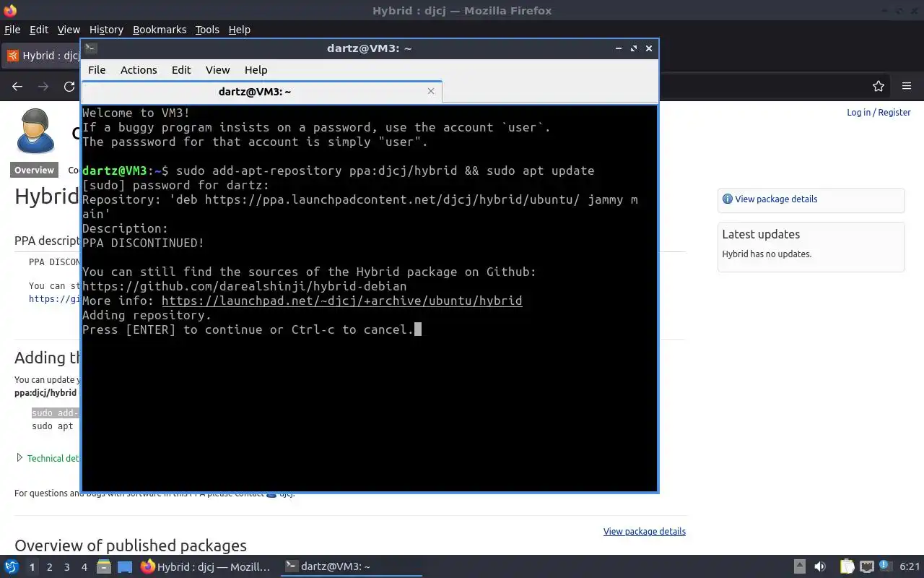The width and height of the screenshot is (924, 578).
Task: Open the terminal Help menu
Action: tap(256, 70)
